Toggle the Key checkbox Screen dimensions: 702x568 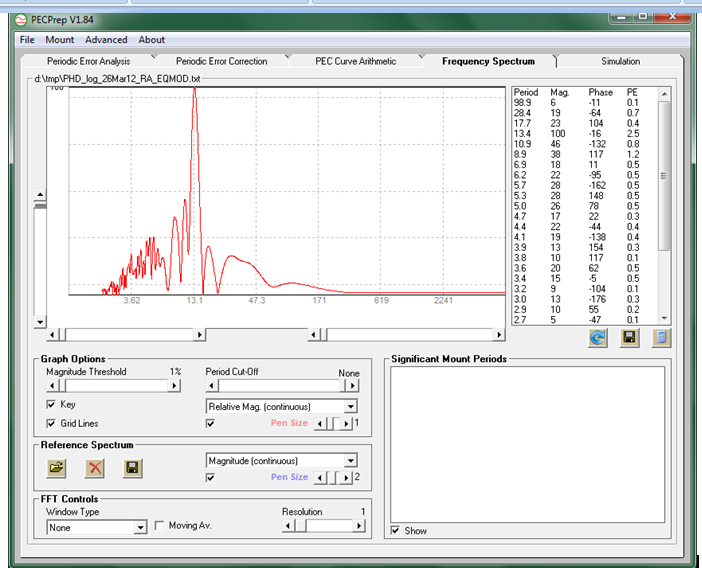coord(51,404)
